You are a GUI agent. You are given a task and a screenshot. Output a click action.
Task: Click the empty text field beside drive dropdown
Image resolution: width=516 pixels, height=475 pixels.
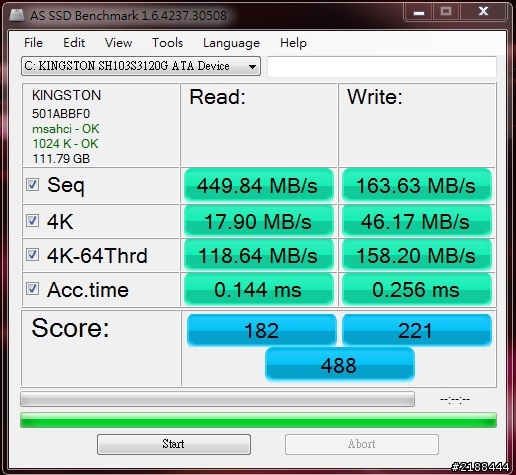pyautogui.click(x=382, y=66)
